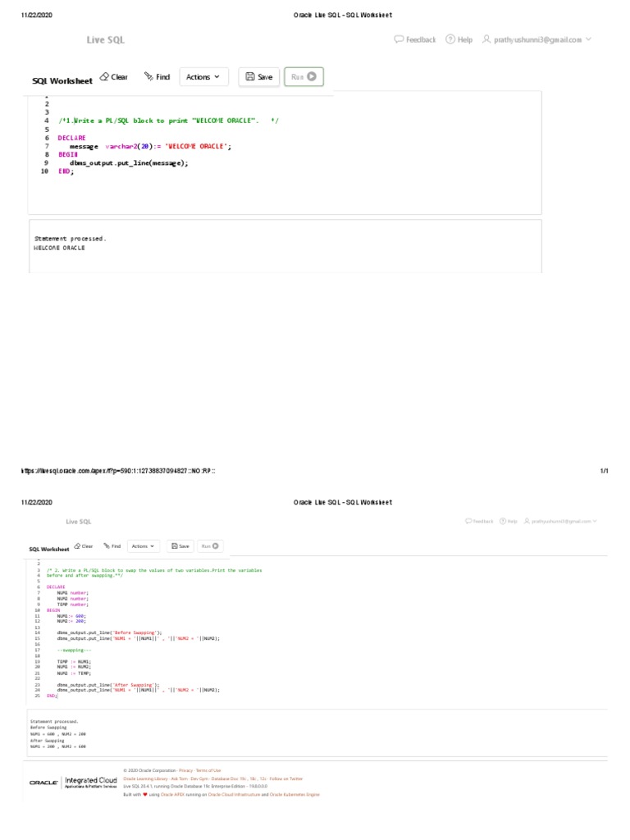Click the dbms_output.put_line(message) code line
The width and height of the screenshot is (630, 840).
click(x=129, y=163)
